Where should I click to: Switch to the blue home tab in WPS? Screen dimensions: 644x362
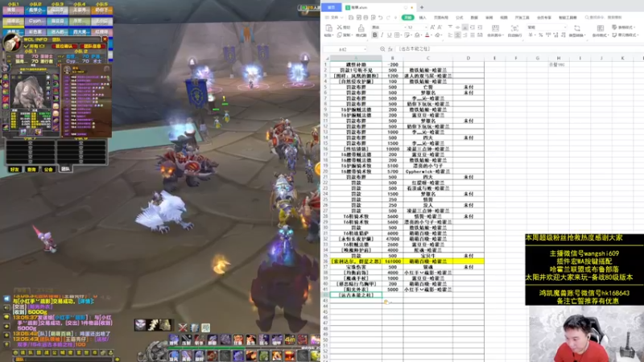click(x=332, y=7)
